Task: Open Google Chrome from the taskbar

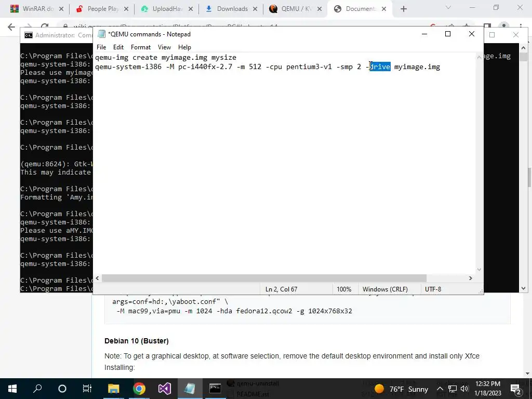Action: pyautogui.click(x=139, y=389)
